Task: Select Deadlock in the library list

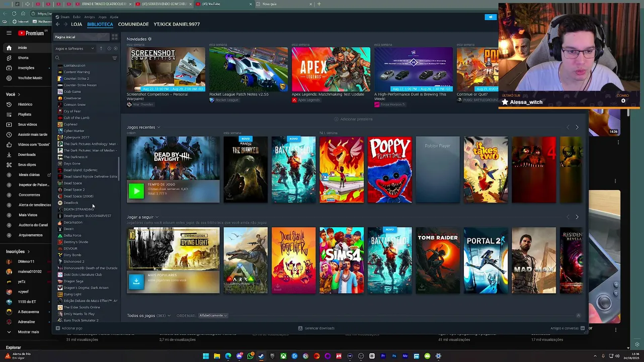Action: 71,203
